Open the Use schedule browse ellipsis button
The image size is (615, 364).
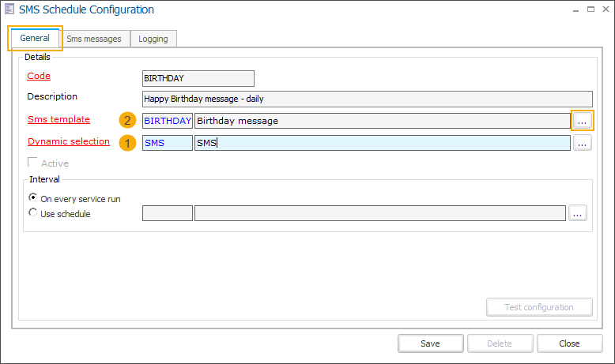click(x=577, y=213)
